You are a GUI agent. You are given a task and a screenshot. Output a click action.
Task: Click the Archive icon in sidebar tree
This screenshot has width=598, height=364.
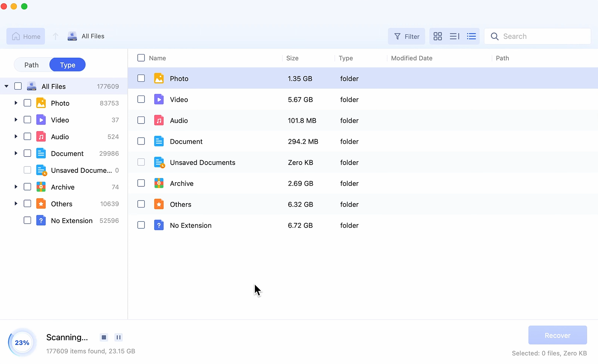coord(41,187)
